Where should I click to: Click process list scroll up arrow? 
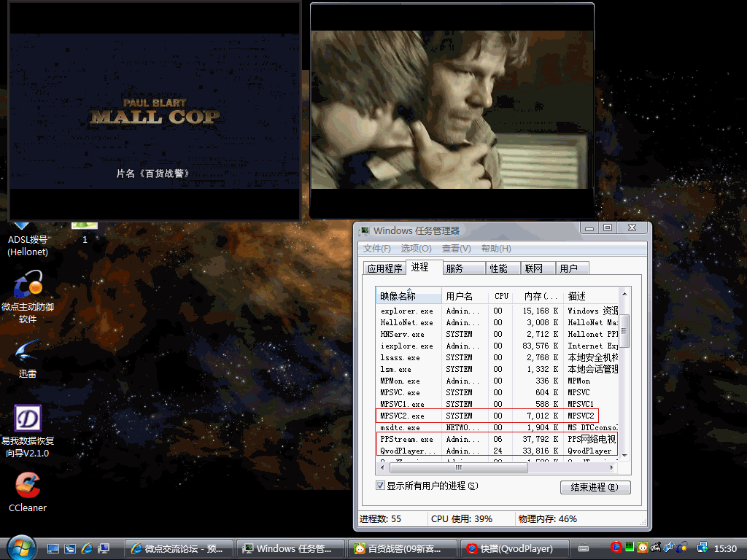tap(624, 295)
